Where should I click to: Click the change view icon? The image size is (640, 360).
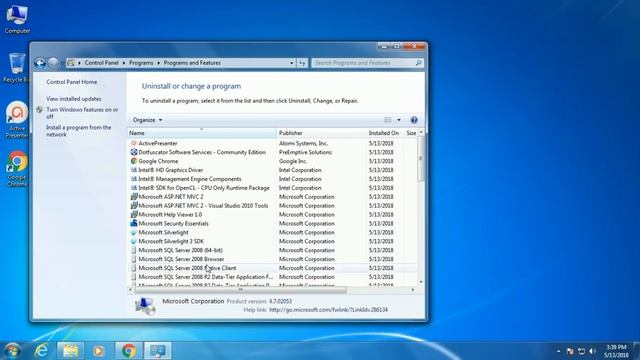(388, 120)
